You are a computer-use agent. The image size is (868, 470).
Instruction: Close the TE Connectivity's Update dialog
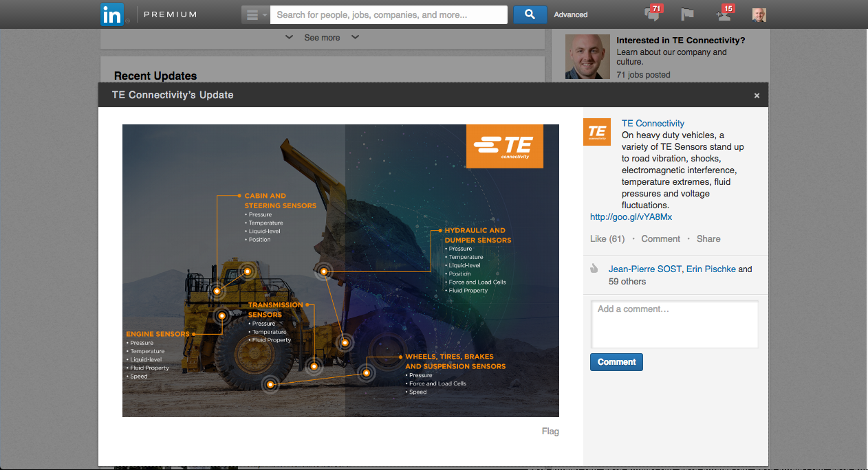click(x=757, y=96)
